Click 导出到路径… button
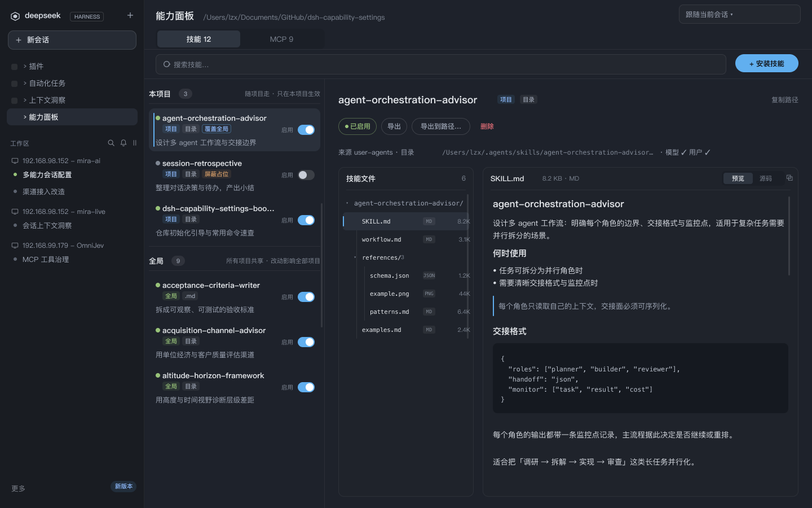 [440, 126]
